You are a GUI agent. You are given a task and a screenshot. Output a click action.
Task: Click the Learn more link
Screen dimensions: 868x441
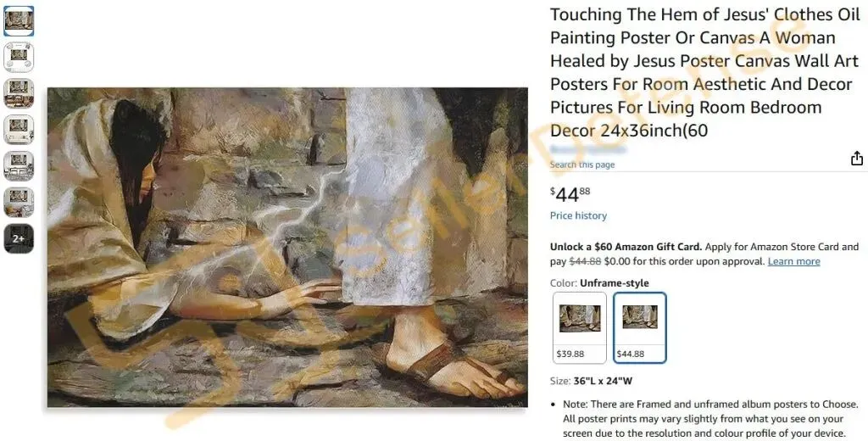(793, 261)
